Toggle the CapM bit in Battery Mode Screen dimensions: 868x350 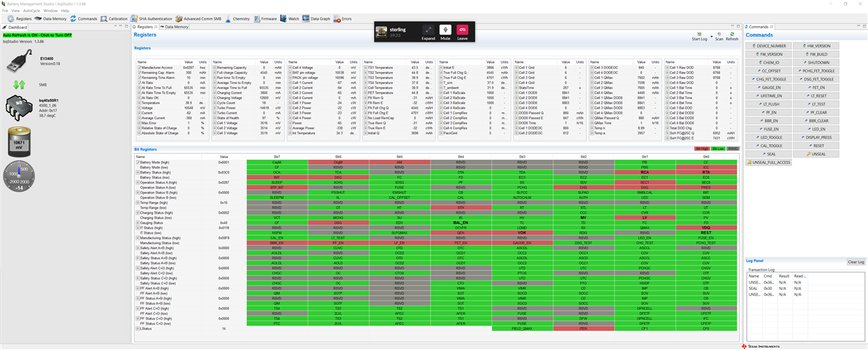pos(277,162)
